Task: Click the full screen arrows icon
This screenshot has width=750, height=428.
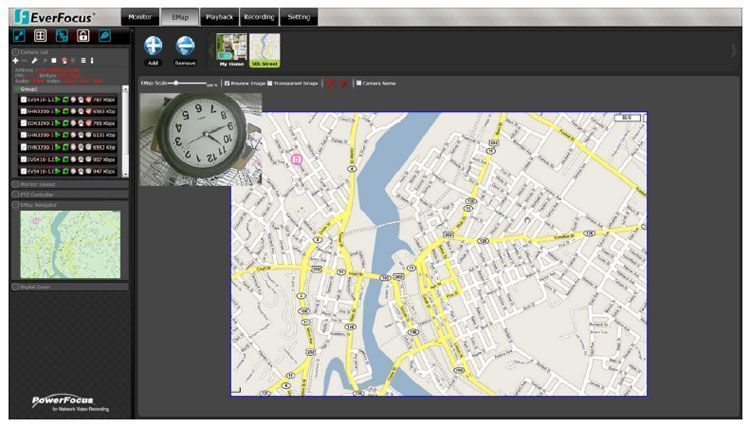Action: point(19,35)
